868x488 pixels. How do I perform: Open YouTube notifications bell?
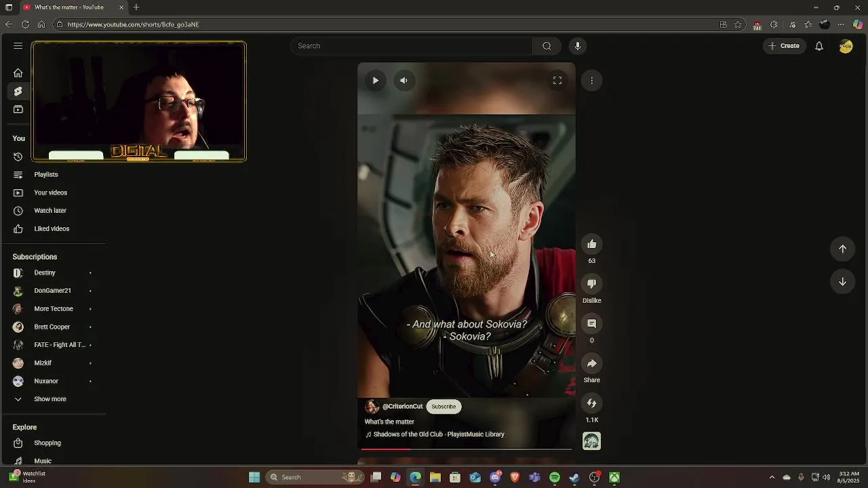tap(819, 46)
